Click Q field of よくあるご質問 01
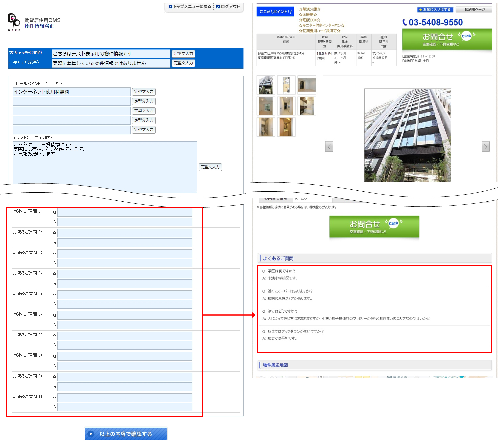 tap(125, 212)
